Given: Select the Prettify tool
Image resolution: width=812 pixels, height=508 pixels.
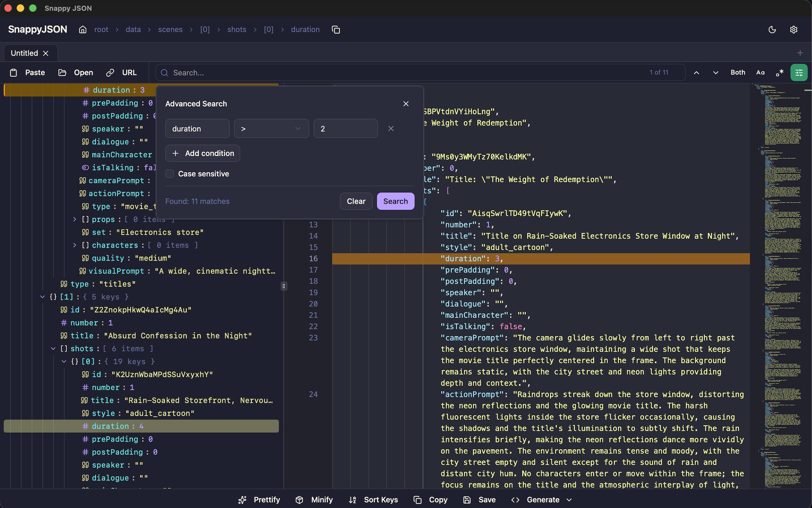Looking at the screenshot, I should (x=259, y=500).
